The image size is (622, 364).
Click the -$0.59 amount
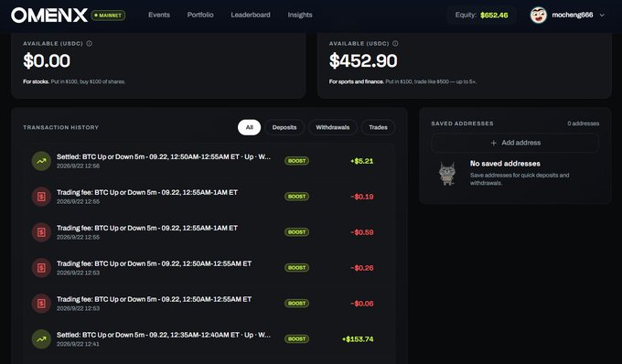362,232
